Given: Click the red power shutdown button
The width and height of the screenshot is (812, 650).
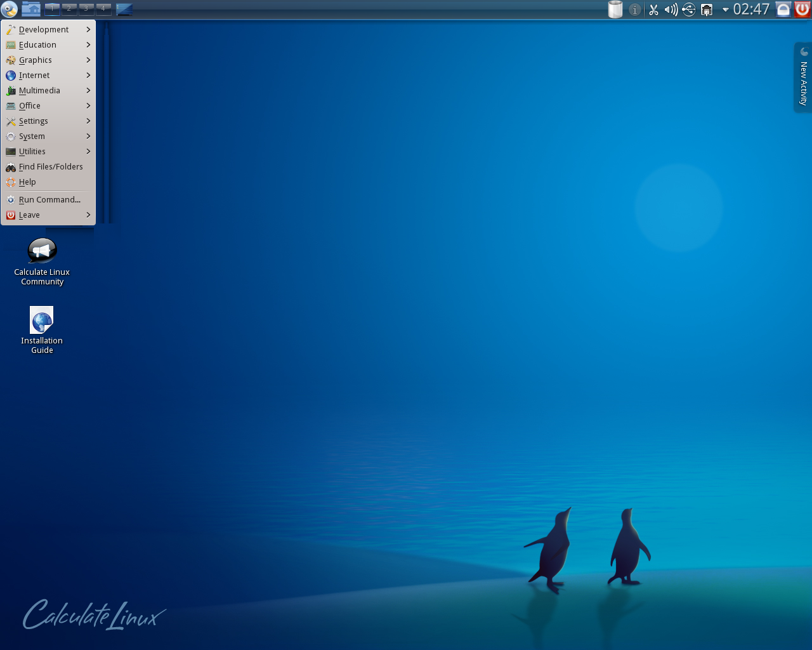Looking at the screenshot, I should pyautogui.click(x=802, y=9).
